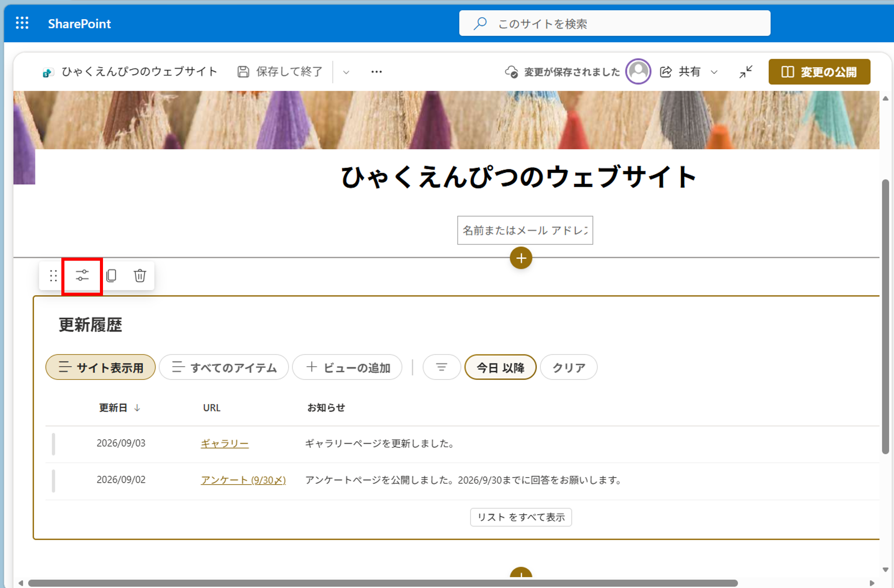Screen dimensions: 894x588
Task: Open the more options ellipsis menu
Action: point(376,72)
